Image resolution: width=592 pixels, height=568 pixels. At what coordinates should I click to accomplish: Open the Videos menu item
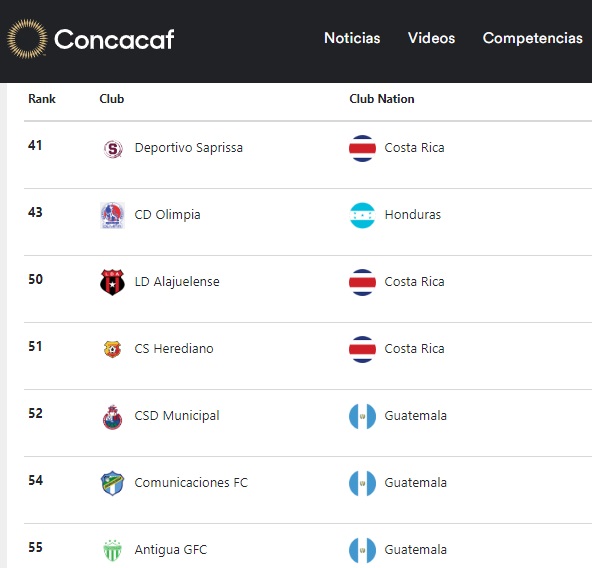[432, 38]
